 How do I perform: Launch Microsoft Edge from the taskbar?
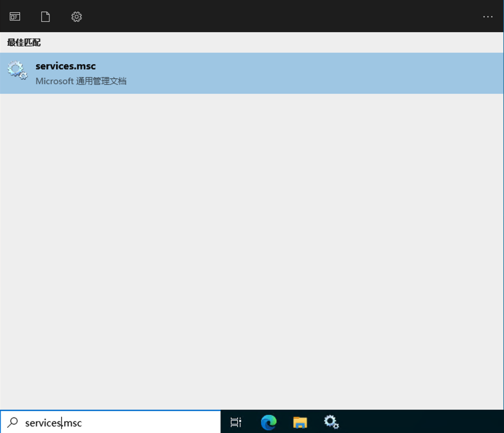click(x=268, y=422)
